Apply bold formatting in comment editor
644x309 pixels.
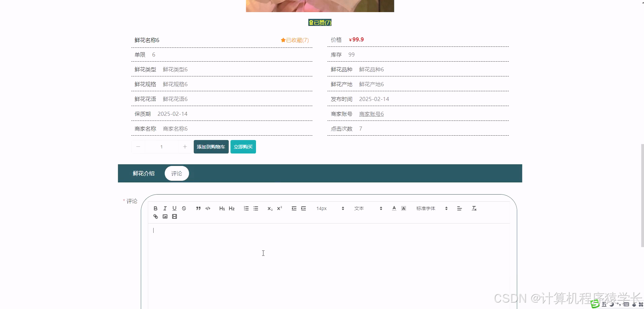pos(155,208)
